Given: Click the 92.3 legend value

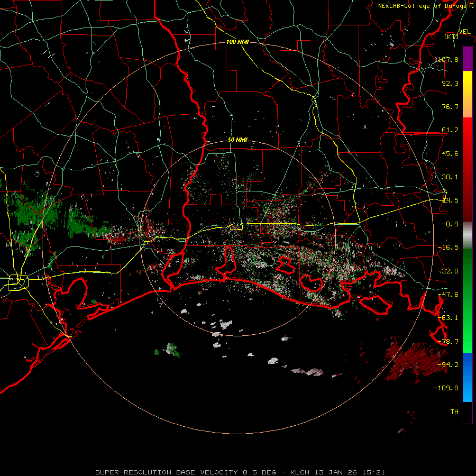Looking at the screenshot, I should click(x=450, y=83).
